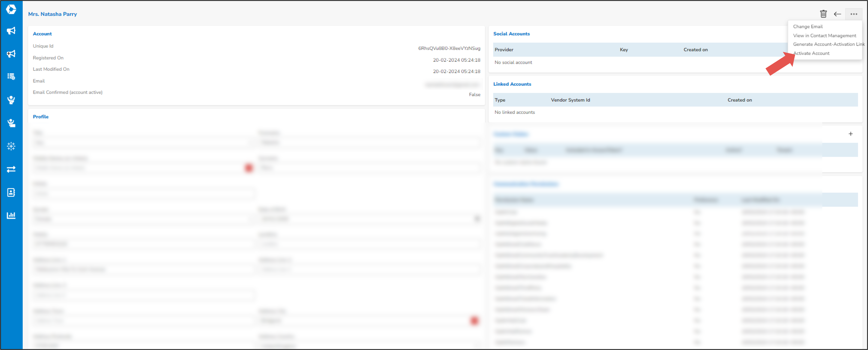The height and width of the screenshot is (350, 868).
Task: Open the person with raised arms icon
Action: point(11,100)
